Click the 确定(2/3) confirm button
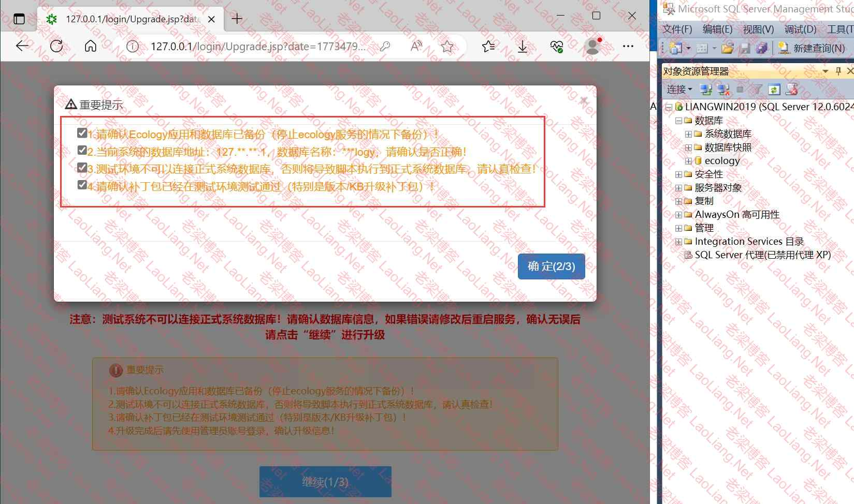Image resolution: width=854 pixels, height=504 pixels. 551,266
